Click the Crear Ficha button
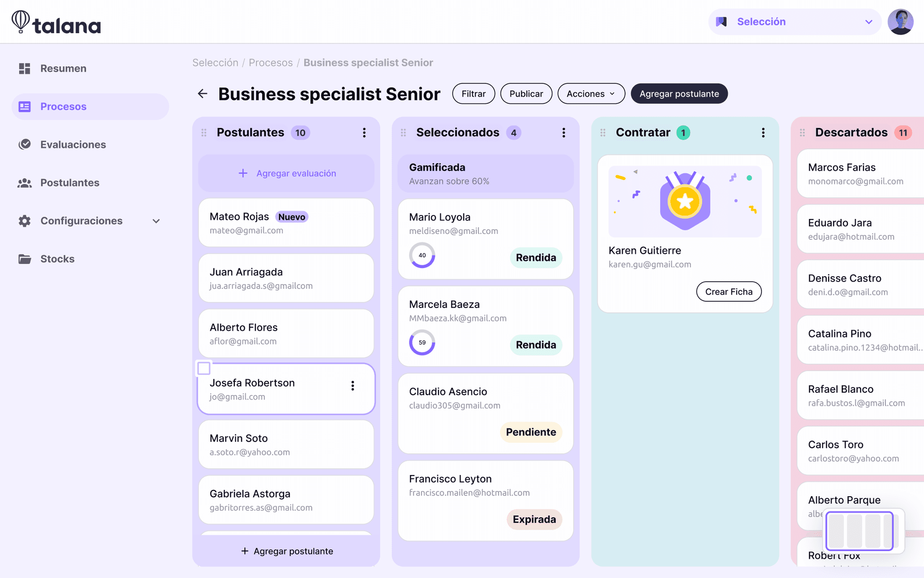Screen dimensions: 924x578 tap(728, 292)
